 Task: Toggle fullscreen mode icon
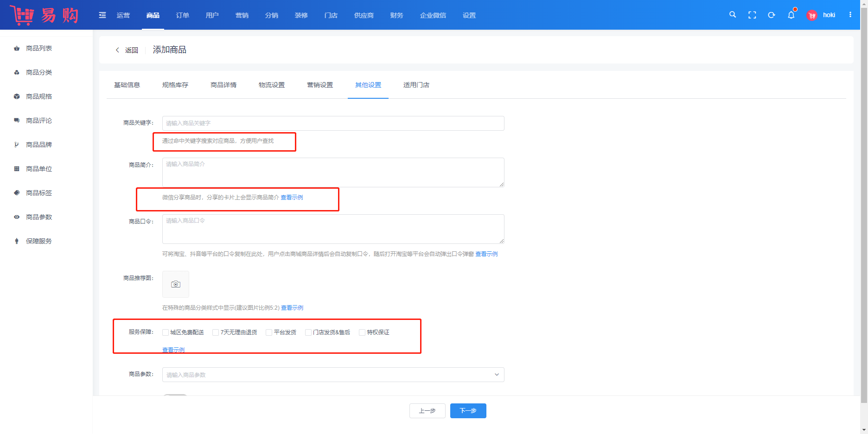[x=752, y=15]
